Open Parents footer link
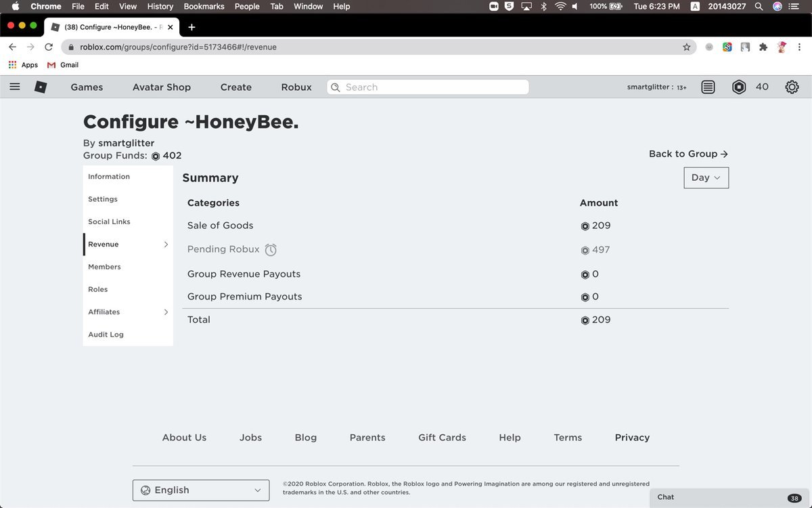Viewport: 812px width, 508px height. 367,438
